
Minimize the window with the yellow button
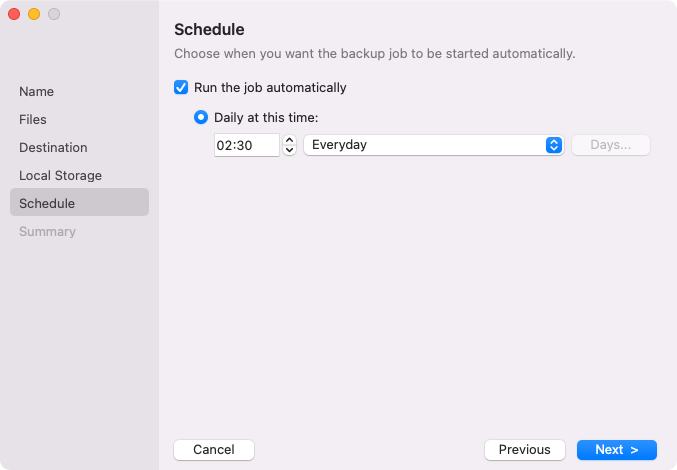click(x=34, y=14)
